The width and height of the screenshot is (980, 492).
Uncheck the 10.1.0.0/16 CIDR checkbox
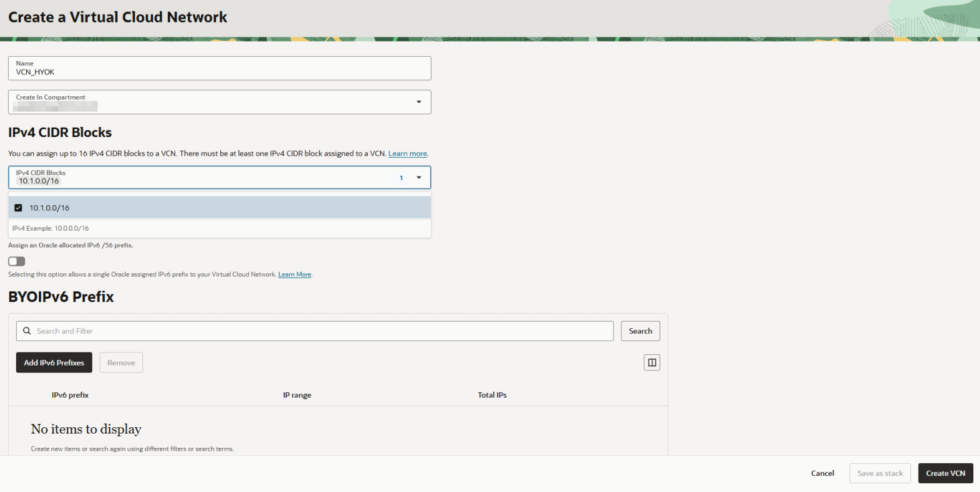(x=18, y=208)
